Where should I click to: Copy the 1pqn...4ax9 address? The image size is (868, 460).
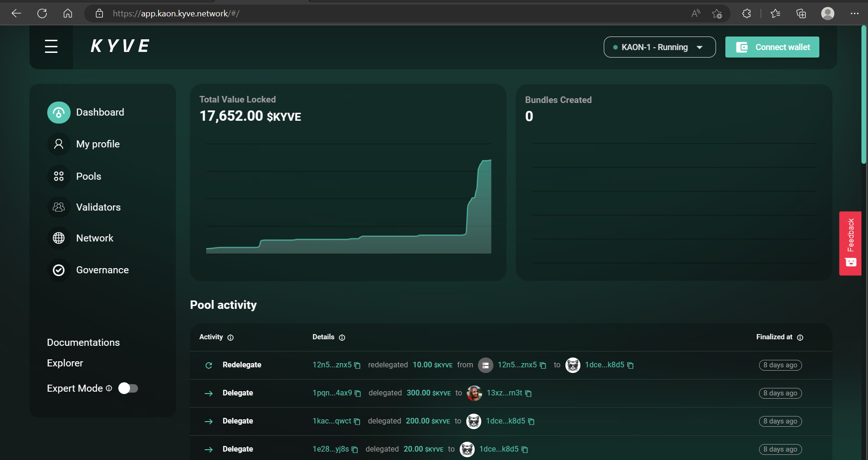point(358,394)
